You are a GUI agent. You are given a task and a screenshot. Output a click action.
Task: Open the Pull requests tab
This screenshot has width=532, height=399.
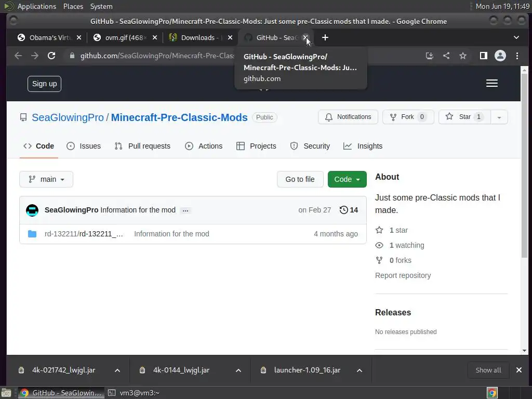[142, 146]
